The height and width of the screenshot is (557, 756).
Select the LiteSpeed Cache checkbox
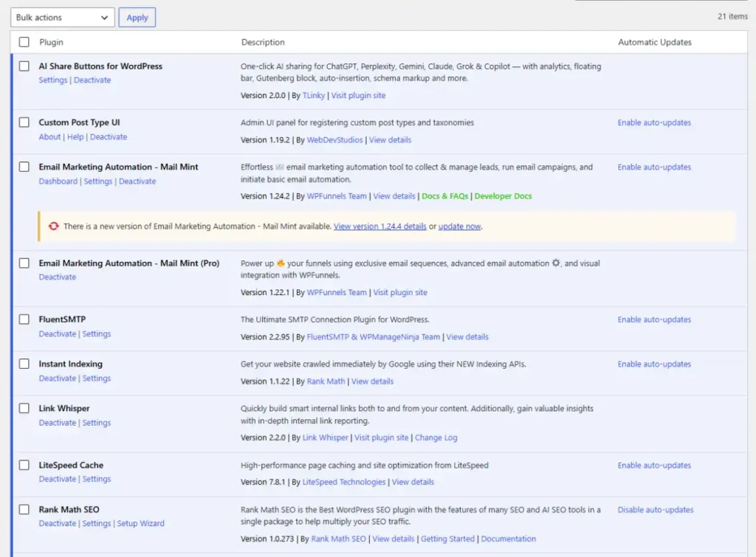click(x=24, y=465)
